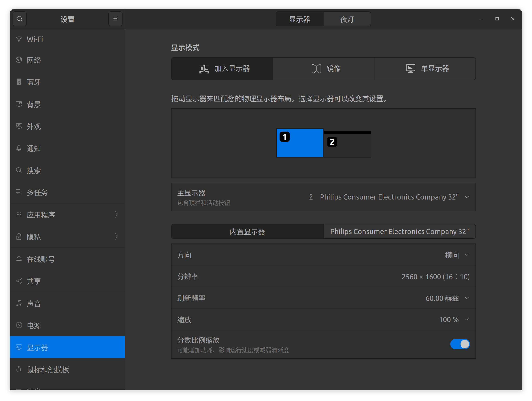Click the single display icon in 单显示器
532x401 pixels.
410,69
